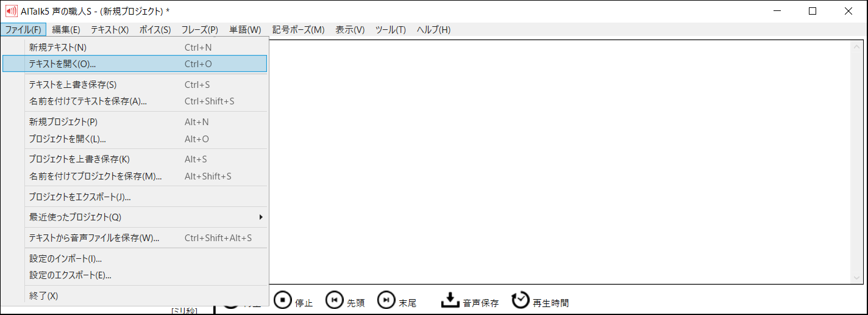Click inside the main text editing area
The image size is (868, 315).
coord(560,162)
